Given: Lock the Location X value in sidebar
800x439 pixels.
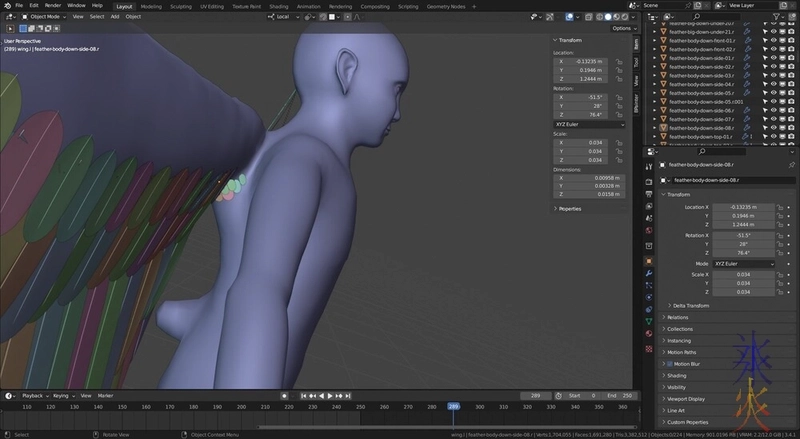Looking at the screenshot, I should 621,60.
